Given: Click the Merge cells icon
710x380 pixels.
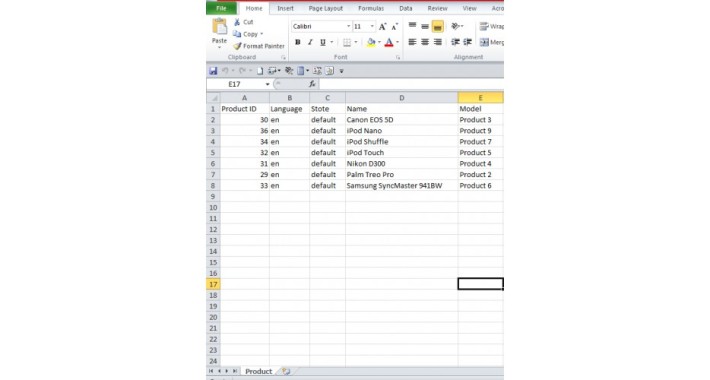Looking at the screenshot, I should (x=485, y=42).
